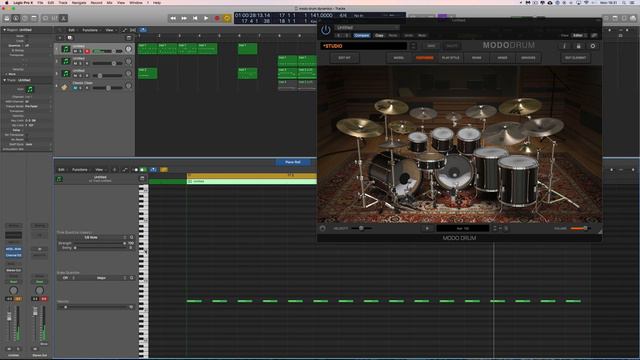Rewind the transport
Screen dimensions: 640x360
173,18
